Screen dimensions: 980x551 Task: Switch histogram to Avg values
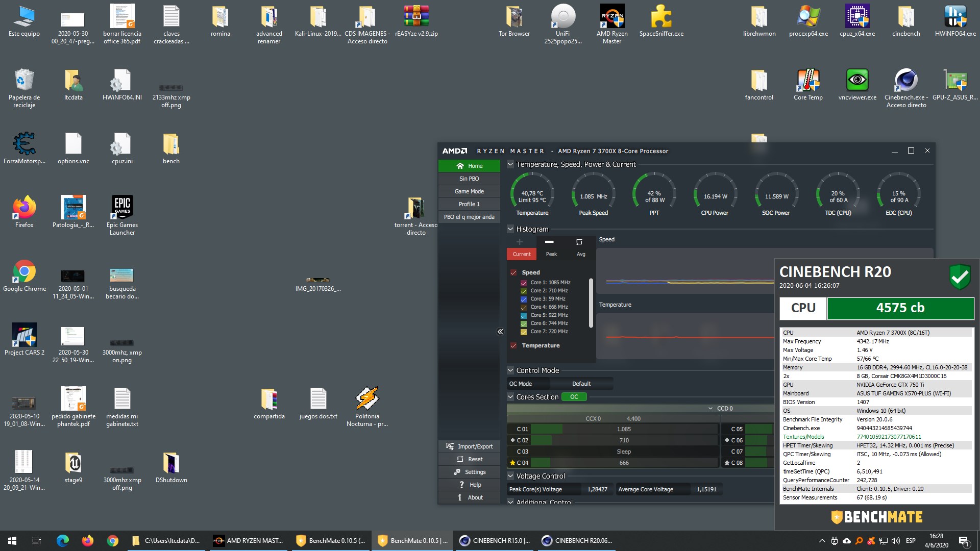(581, 254)
